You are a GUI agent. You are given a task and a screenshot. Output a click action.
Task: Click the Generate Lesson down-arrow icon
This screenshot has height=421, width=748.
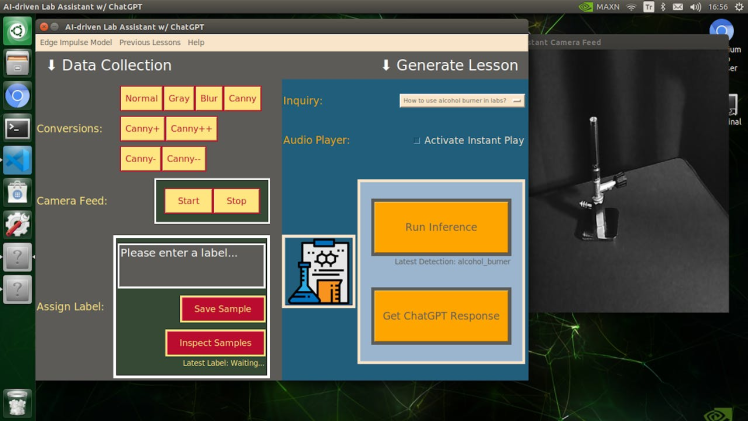click(x=386, y=65)
